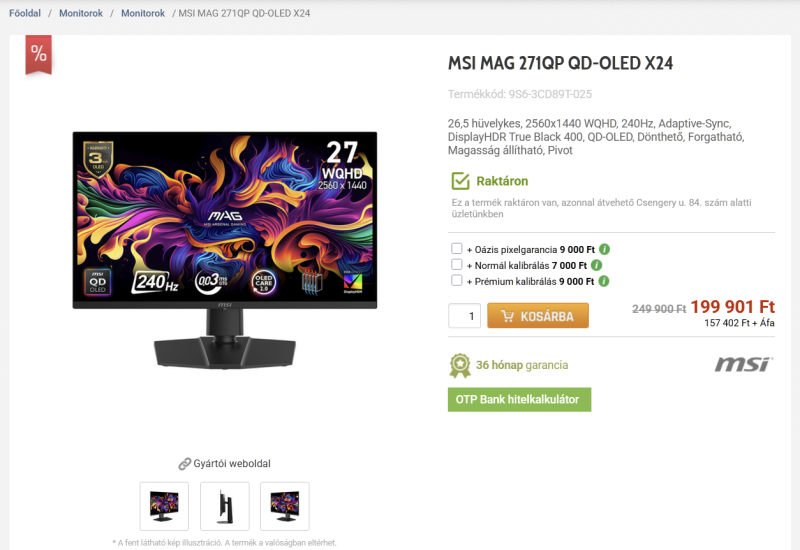
Task: Open the second Monitorok breadcrumb link
Action: pos(143,13)
